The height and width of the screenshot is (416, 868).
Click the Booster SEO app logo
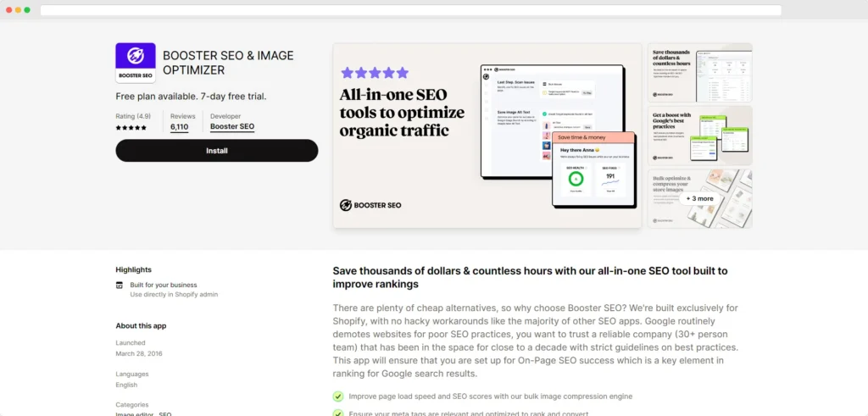pyautogui.click(x=136, y=63)
